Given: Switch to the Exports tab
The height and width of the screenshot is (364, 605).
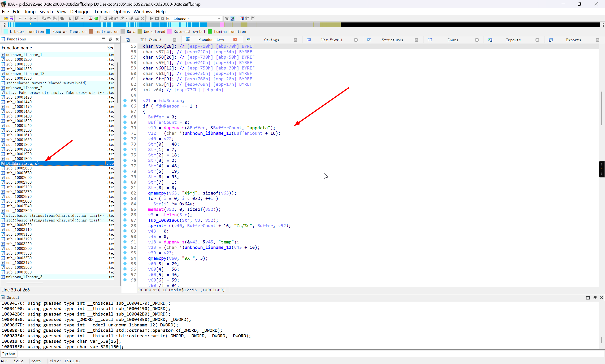Looking at the screenshot, I should click(573, 40).
